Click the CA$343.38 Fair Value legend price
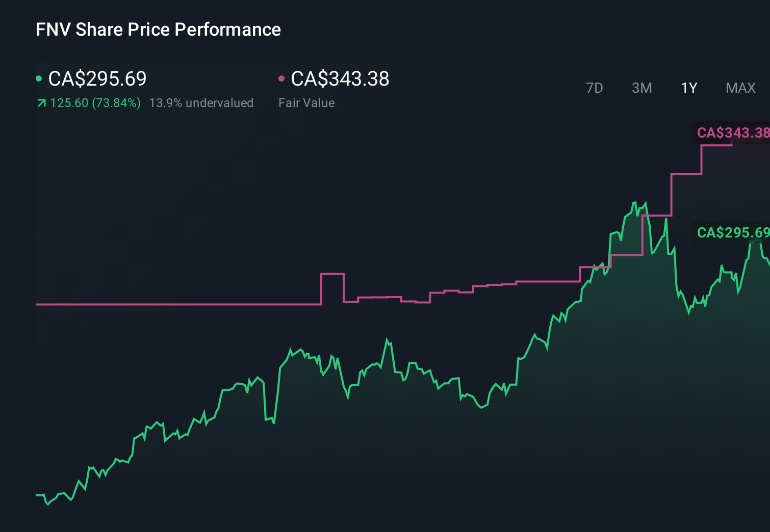The image size is (770, 532). click(339, 79)
